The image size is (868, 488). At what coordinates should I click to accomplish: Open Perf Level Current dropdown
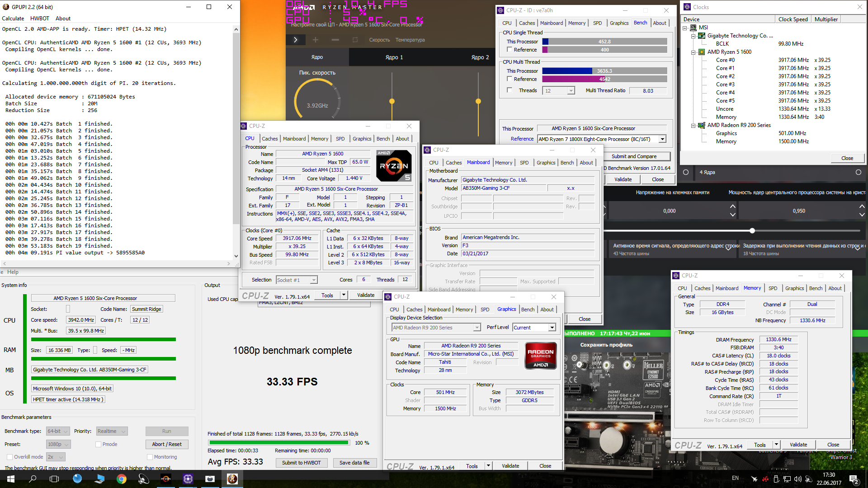tap(552, 328)
